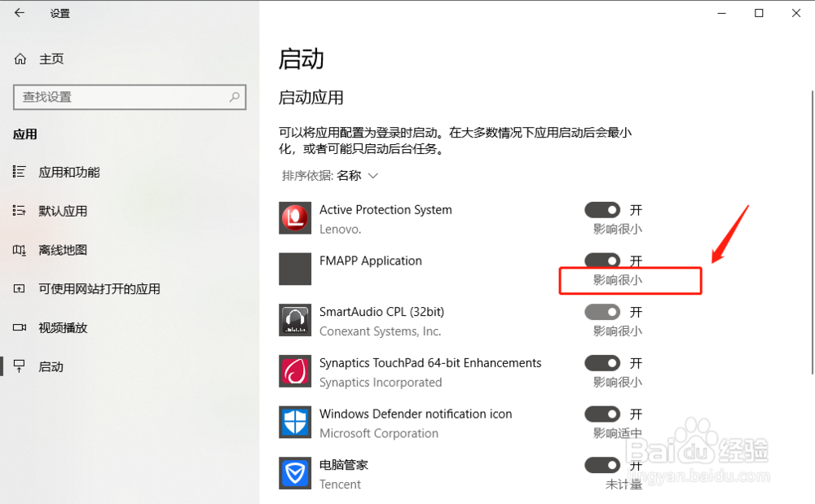Click the 视频播放 camera icon in sidebar
Screen dimensions: 815x504
point(18,327)
